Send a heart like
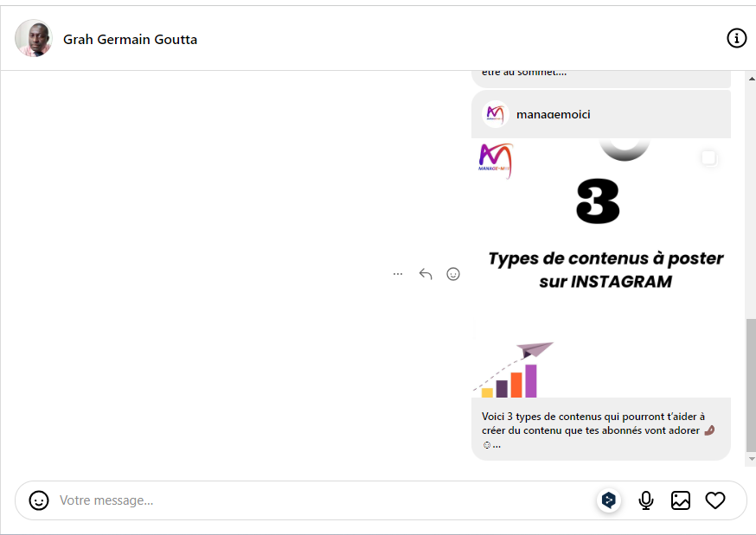The height and width of the screenshot is (535, 756). click(715, 500)
